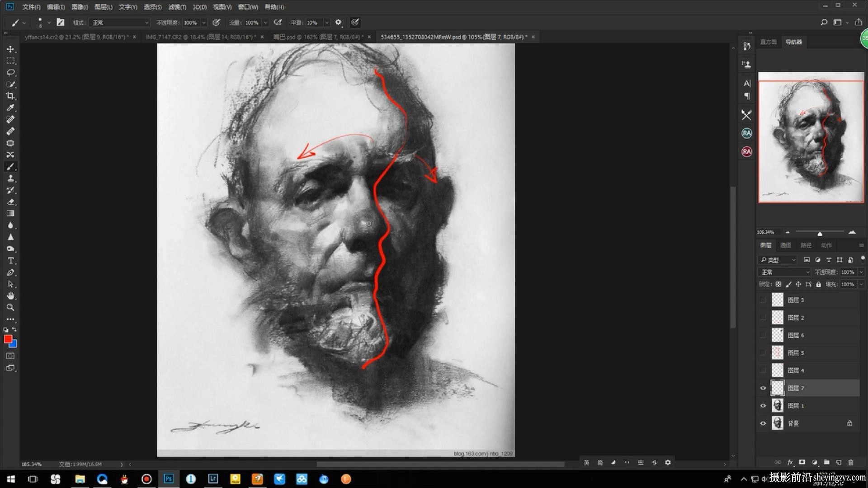Viewport: 868px width, 488px height.
Task: Click the lock all button
Action: (x=818, y=284)
